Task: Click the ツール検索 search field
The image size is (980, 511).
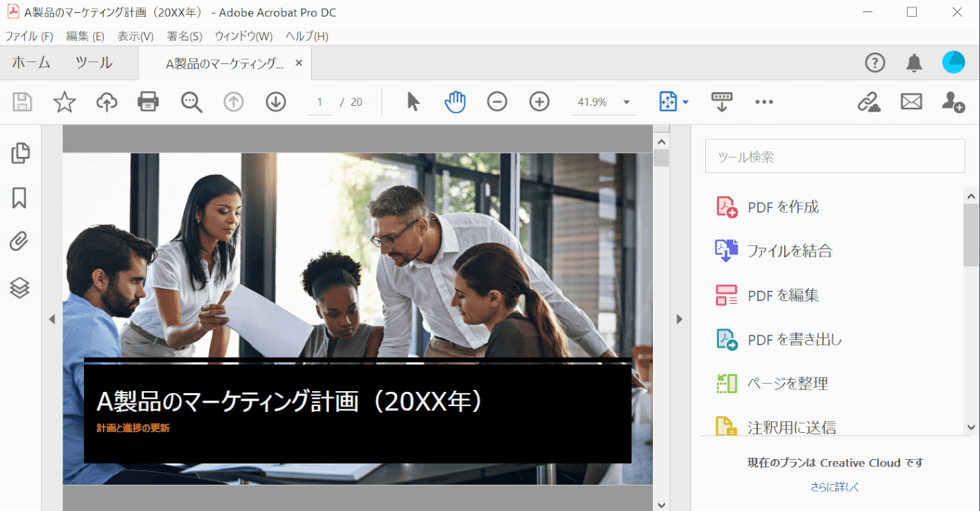Action: tap(835, 157)
